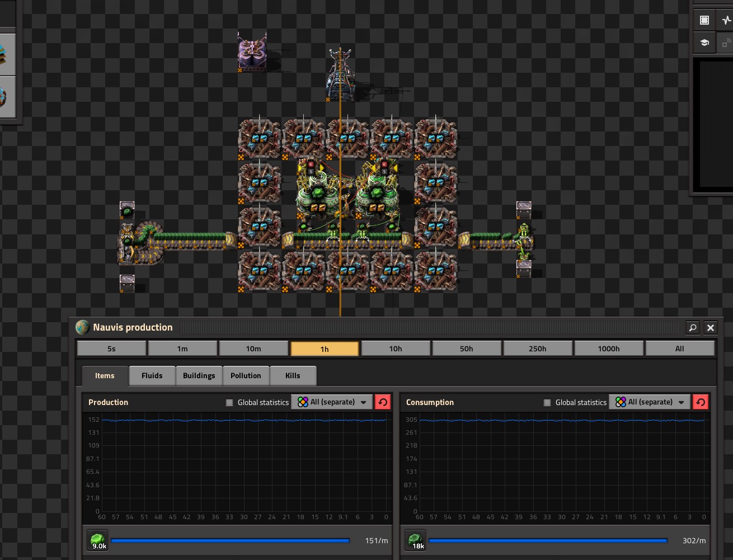Select the highlighted 1h time range
Viewport: 733px width, 560px height.
point(325,349)
